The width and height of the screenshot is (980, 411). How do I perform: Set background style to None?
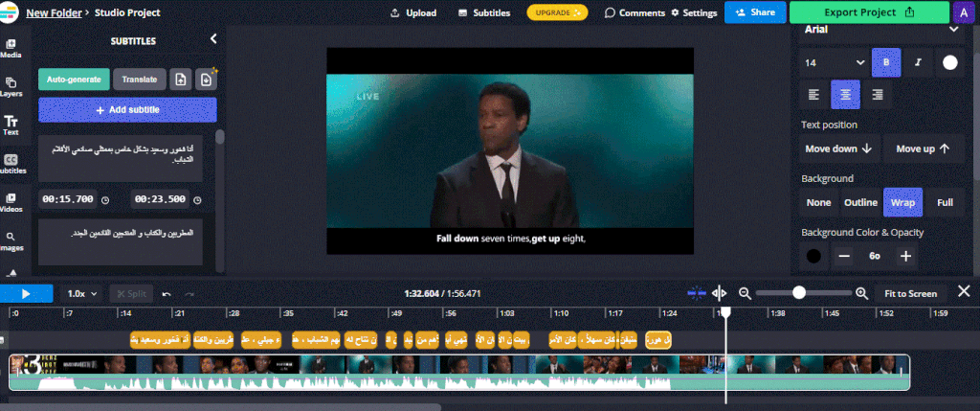(x=819, y=202)
